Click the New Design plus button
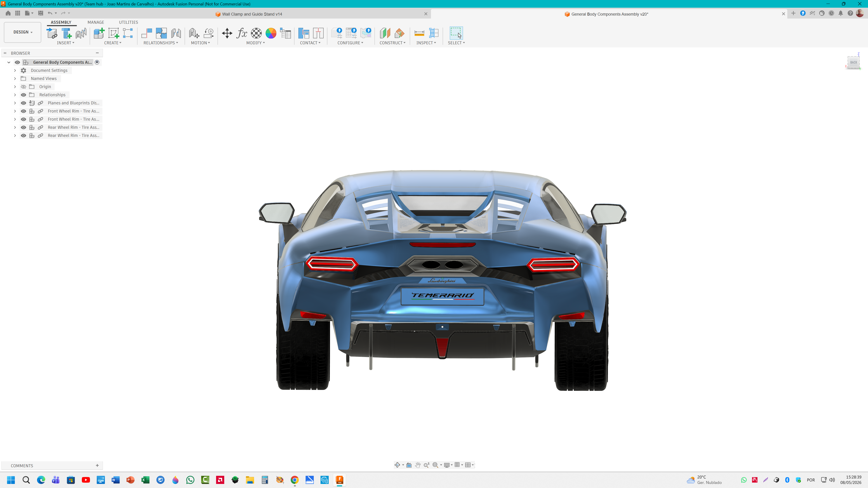868x488 pixels. tap(793, 14)
